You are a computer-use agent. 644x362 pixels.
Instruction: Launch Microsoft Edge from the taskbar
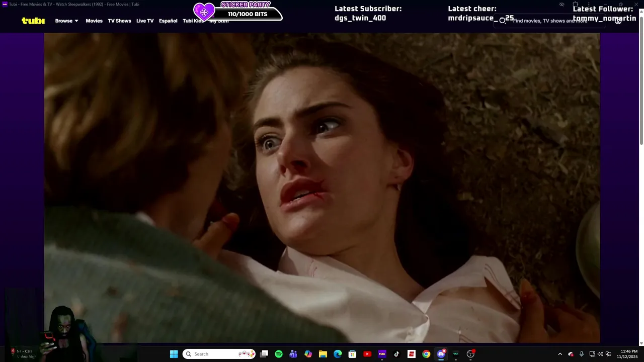pos(338,354)
